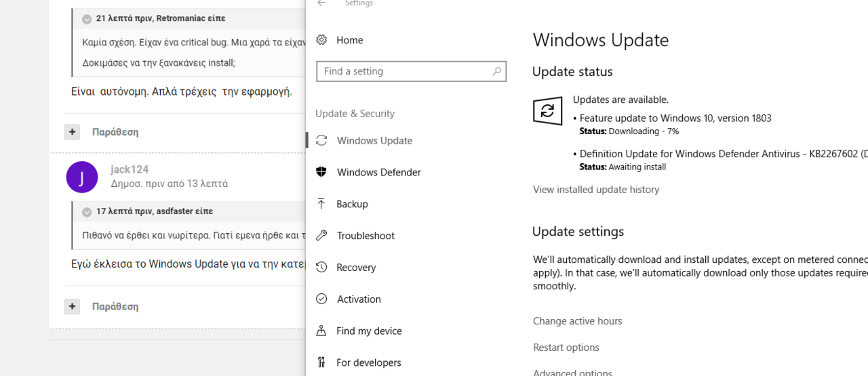The width and height of the screenshot is (868, 376).
Task: Click the 'Awaiting install' status text
Action: point(637,167)
